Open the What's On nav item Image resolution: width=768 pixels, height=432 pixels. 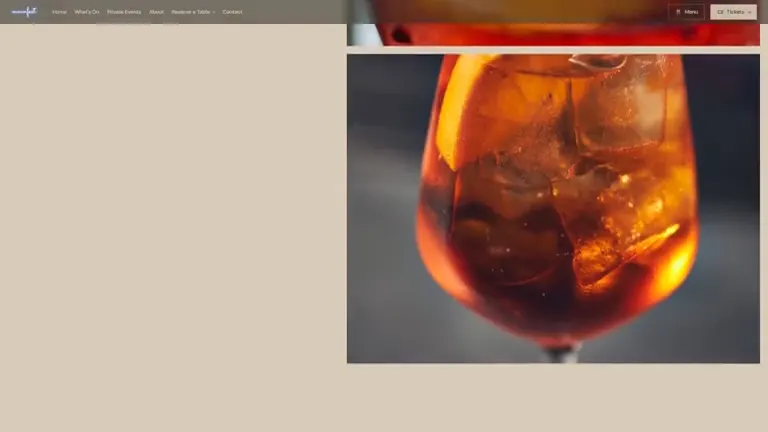pos(87,12)
